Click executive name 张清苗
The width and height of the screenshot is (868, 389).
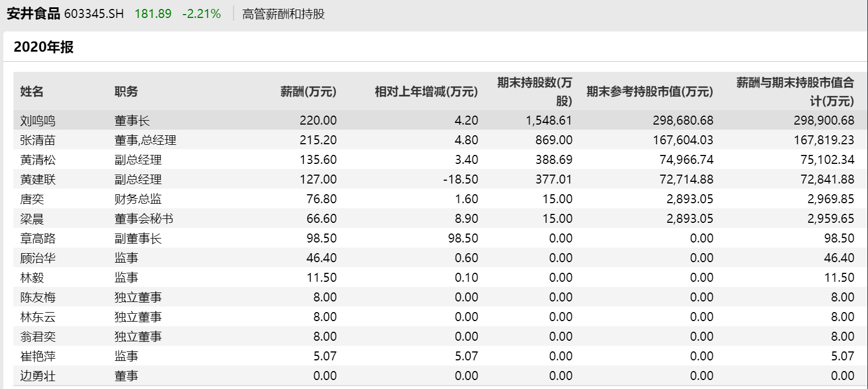click(x=38, y=140)
